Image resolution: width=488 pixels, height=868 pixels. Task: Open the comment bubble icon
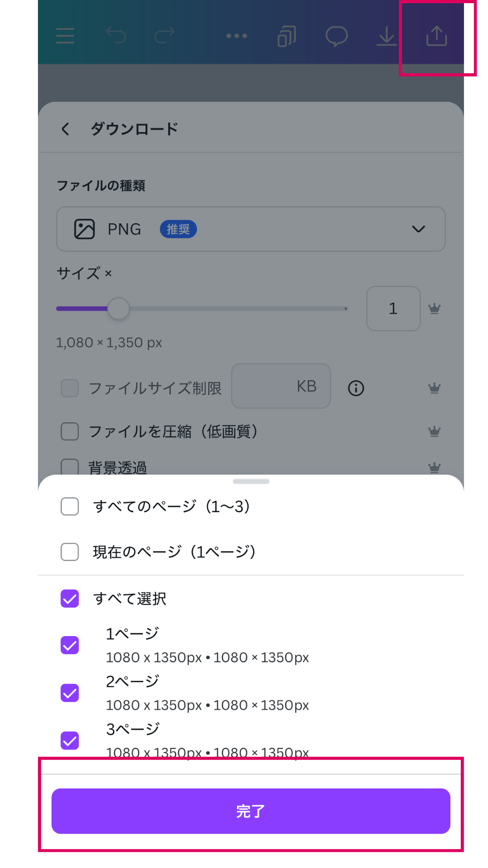click(337, 36)
